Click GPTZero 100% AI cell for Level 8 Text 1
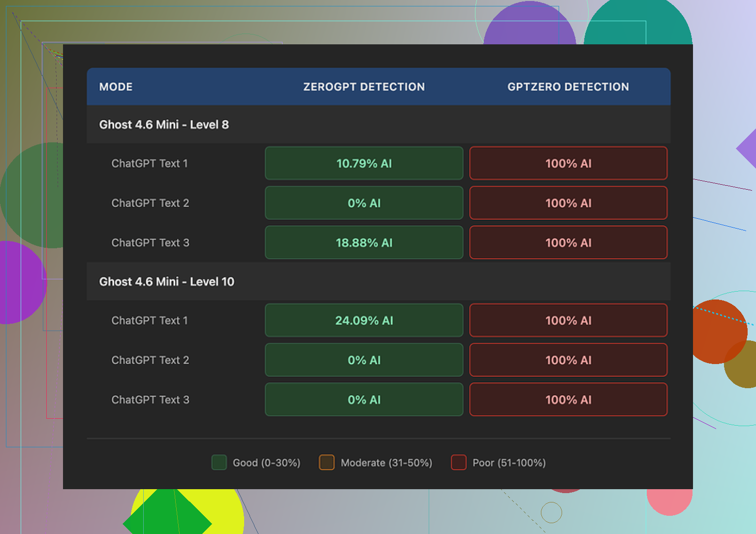Viewport: 756px width, 534px height. point(568,164)
